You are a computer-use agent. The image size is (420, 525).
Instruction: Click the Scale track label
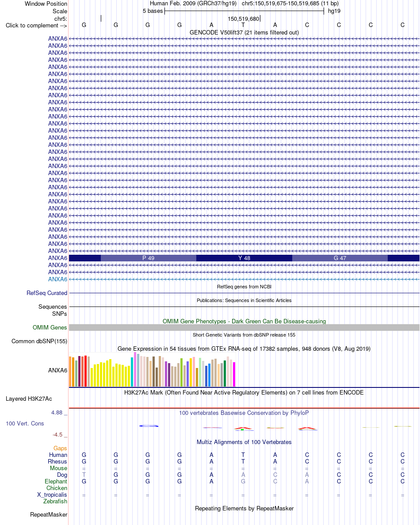60,11
